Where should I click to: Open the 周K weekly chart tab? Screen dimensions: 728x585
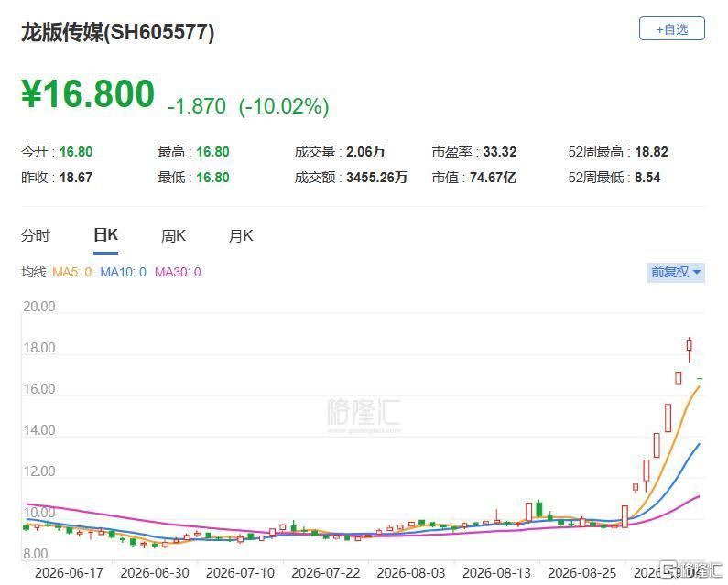173,236
